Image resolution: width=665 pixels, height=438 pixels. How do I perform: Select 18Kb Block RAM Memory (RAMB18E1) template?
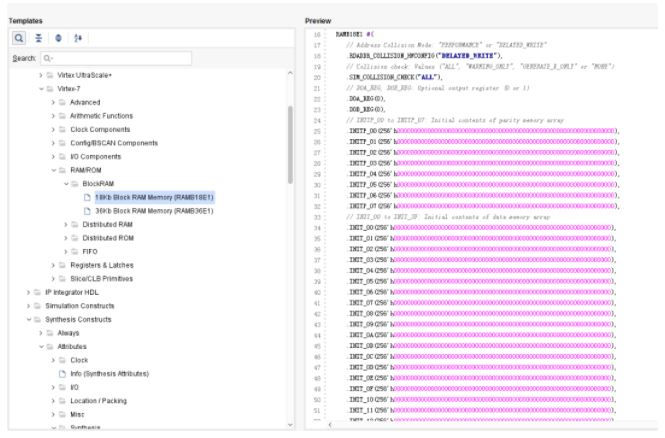[x=154, y=197]
